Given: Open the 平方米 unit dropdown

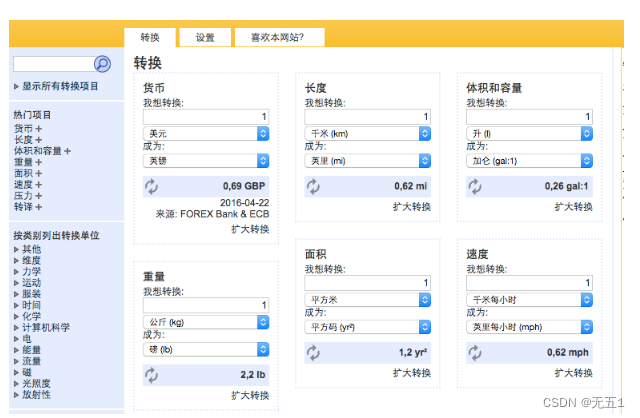Looking at the screenshot, I should pyautogui.click(x=367, y=300).
